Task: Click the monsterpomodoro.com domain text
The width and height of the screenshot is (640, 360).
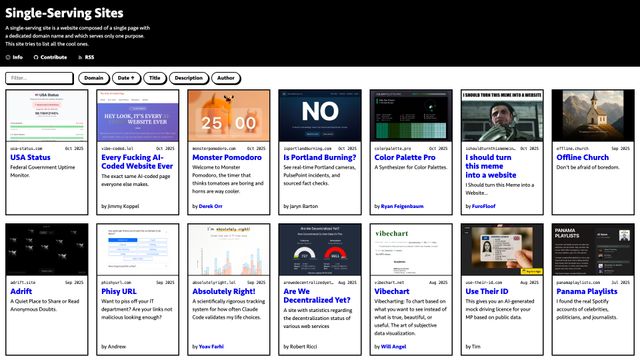Action: click(x=214, y=148)
